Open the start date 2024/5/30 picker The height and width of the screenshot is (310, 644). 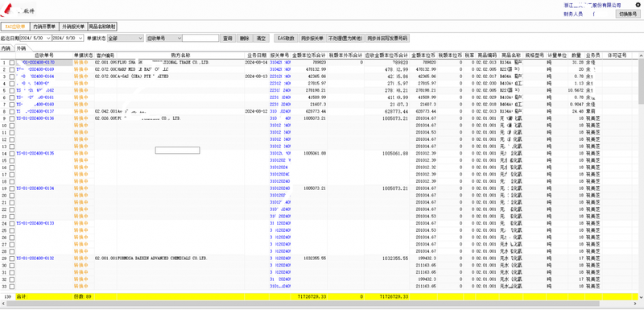[x=35, y=38]
